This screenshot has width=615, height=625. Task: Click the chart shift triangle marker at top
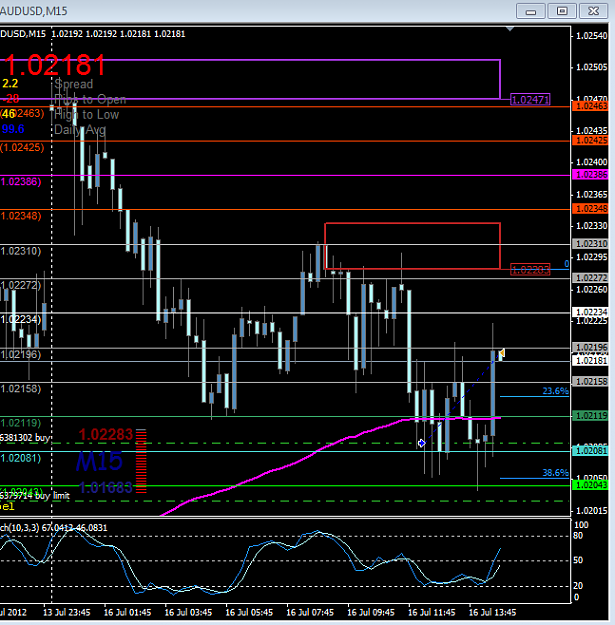[510, 29]
